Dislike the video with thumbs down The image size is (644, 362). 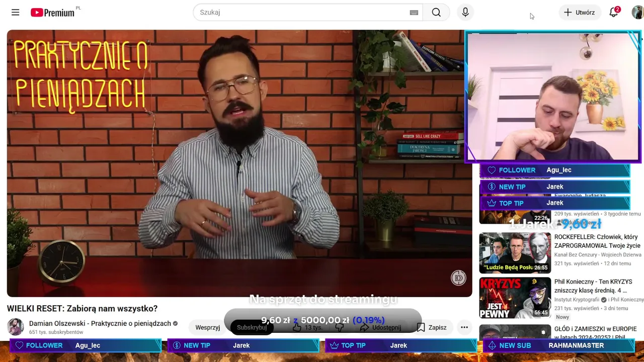[x=340, y=327]
